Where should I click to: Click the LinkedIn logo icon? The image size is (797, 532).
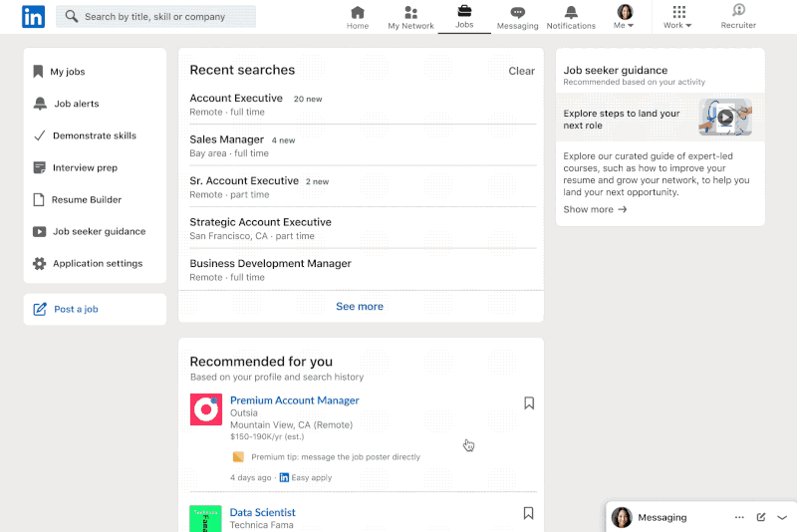[x=33, y=16]
